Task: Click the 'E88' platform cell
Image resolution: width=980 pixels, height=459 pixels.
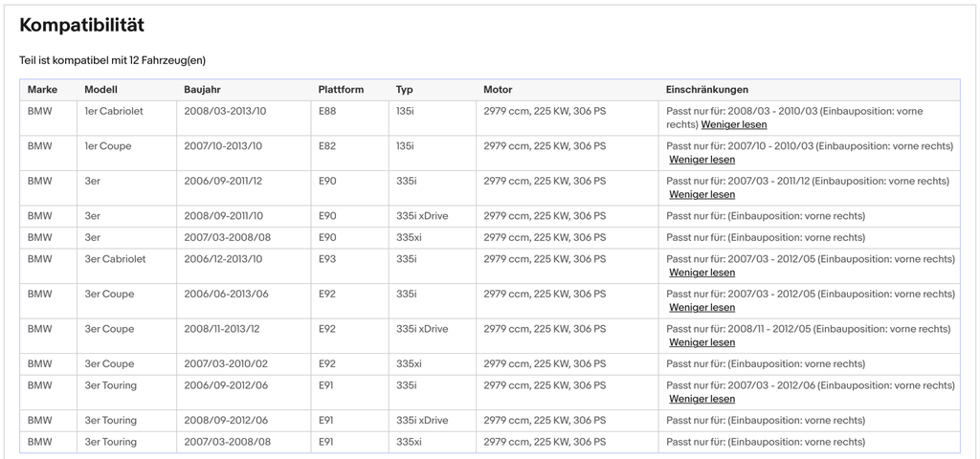Action: click(327, 111)
